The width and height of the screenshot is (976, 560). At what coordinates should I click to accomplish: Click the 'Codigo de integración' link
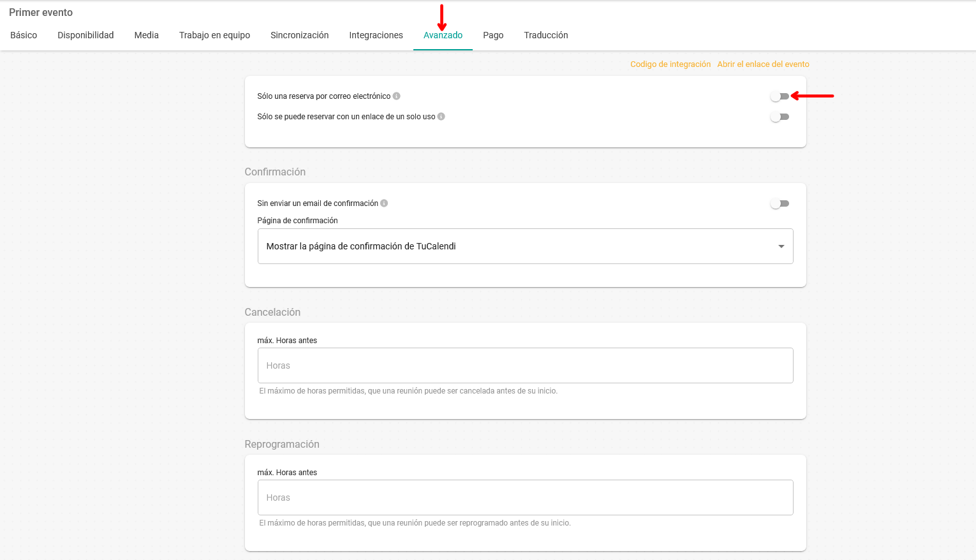pos(670,64)
